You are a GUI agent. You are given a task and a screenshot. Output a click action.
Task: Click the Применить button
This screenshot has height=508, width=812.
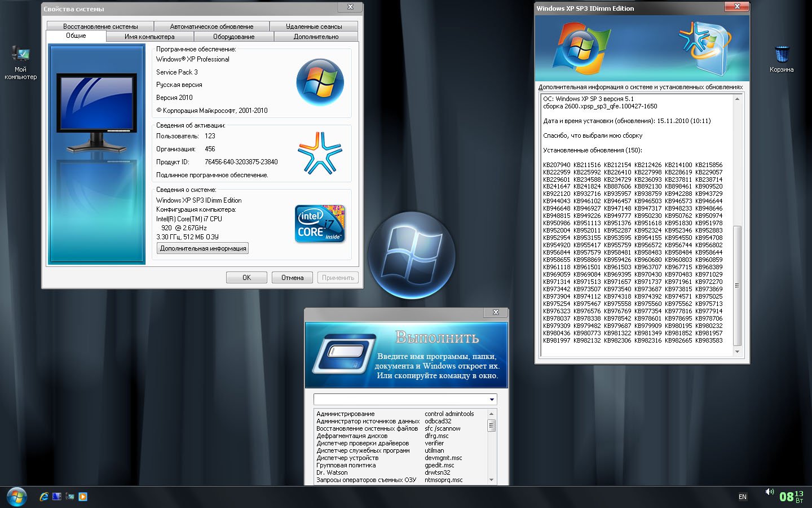338,277
